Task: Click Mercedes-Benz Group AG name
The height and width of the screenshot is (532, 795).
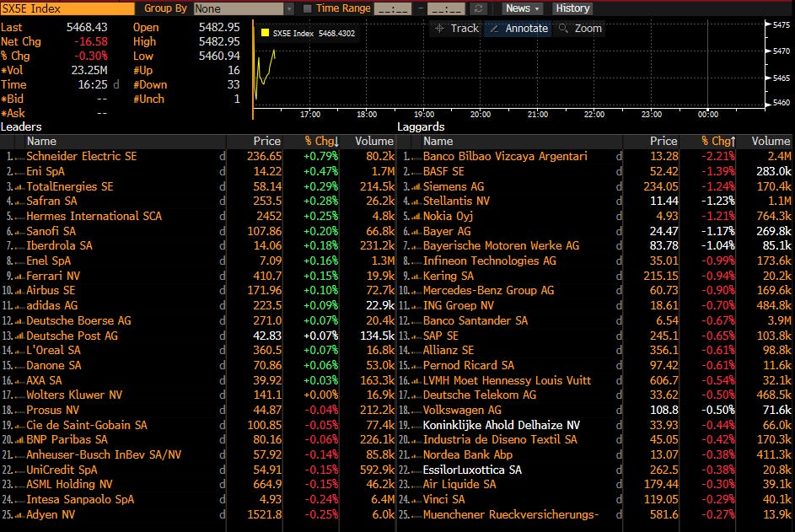Action: coord(488,291)
